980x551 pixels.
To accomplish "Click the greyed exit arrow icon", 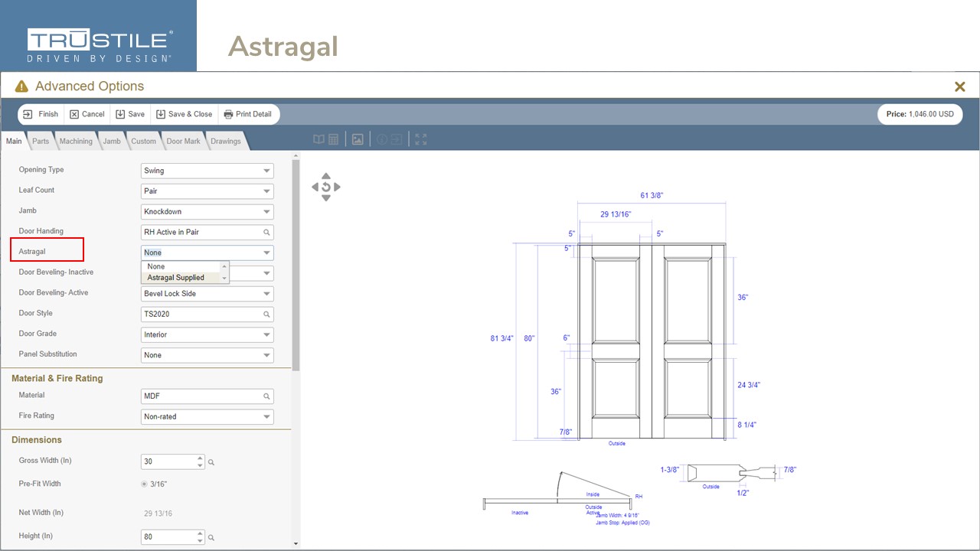I will 396,139.
